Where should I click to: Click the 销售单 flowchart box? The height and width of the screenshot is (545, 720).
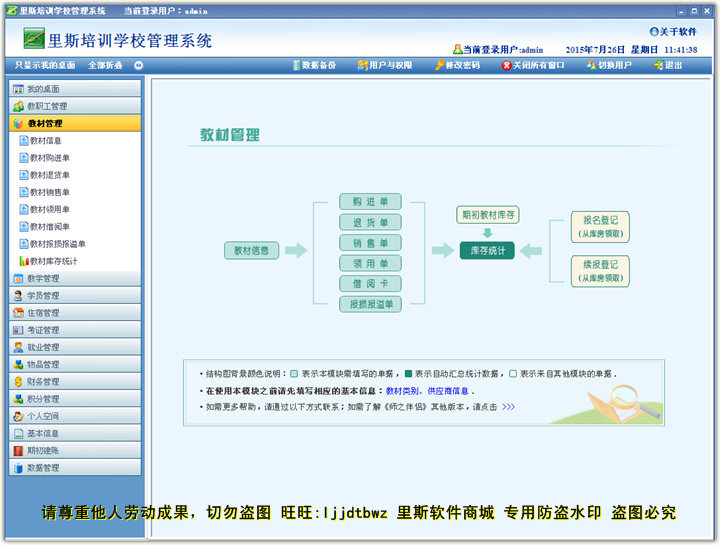coord(370,243)
